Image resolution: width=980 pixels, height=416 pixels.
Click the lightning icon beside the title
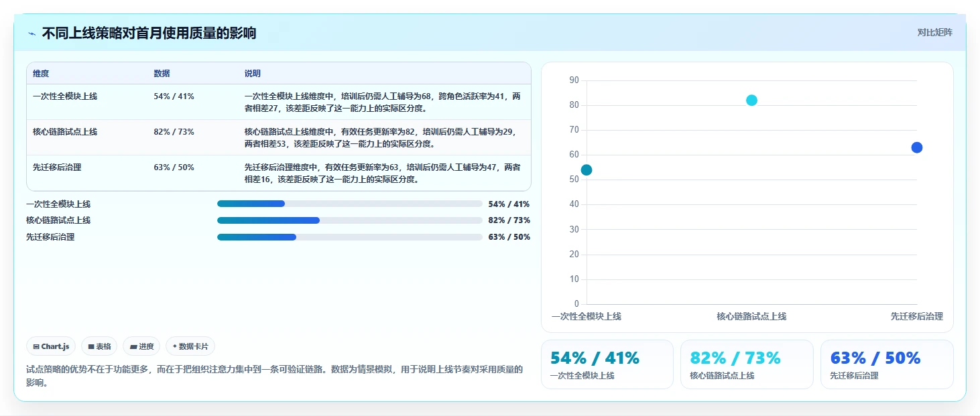pyautogui.click(x=32, y=33)
